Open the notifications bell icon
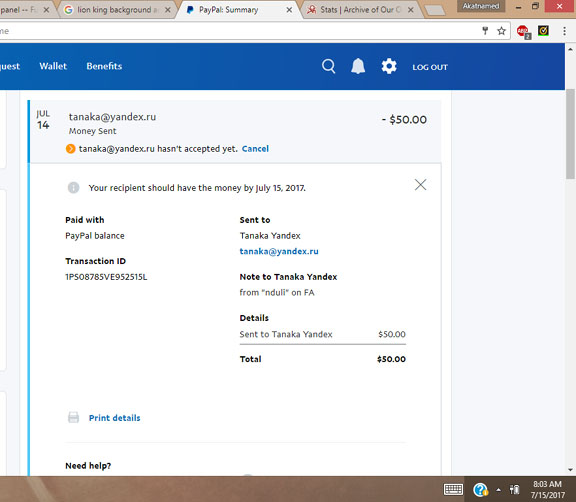576x502 pixels. 358,66
